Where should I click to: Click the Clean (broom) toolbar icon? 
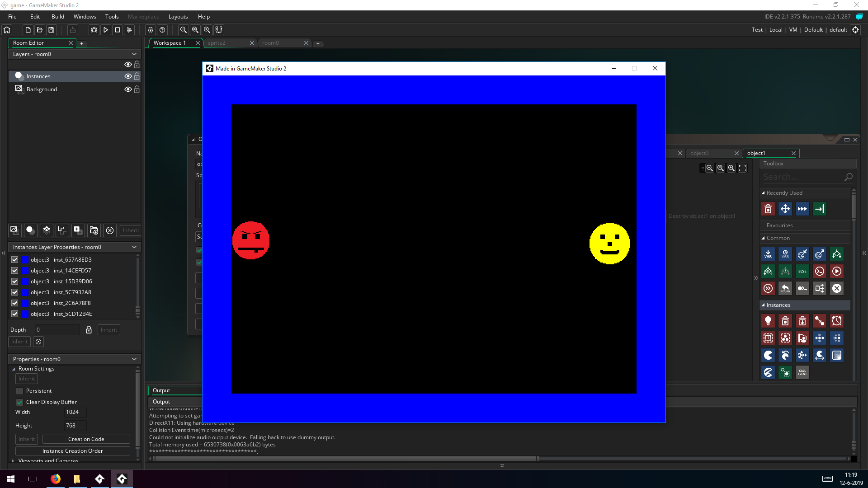129,30
